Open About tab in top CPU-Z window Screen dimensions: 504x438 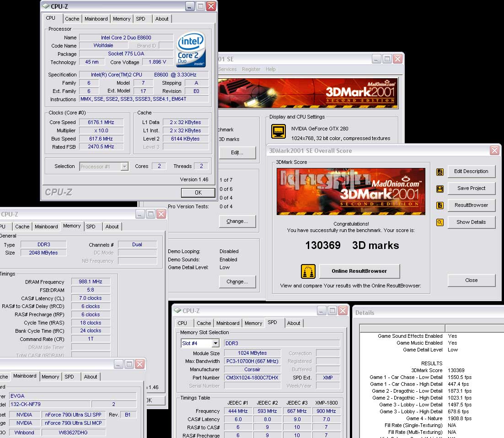(162, 19)
